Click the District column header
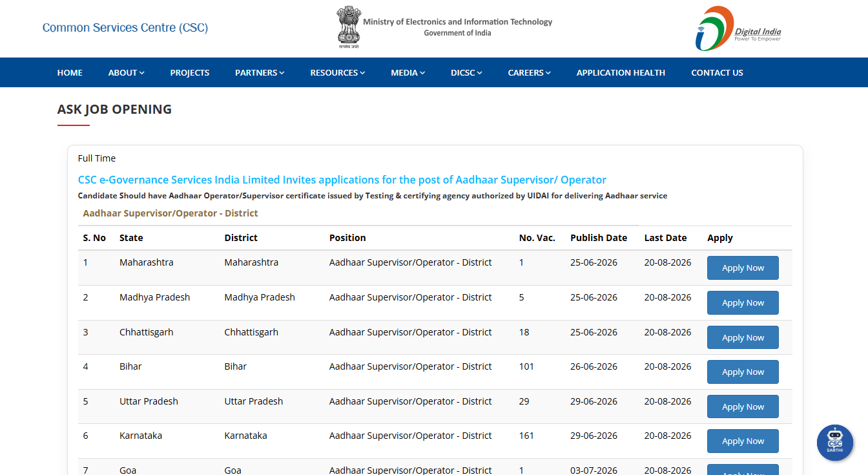 [241, 238]
